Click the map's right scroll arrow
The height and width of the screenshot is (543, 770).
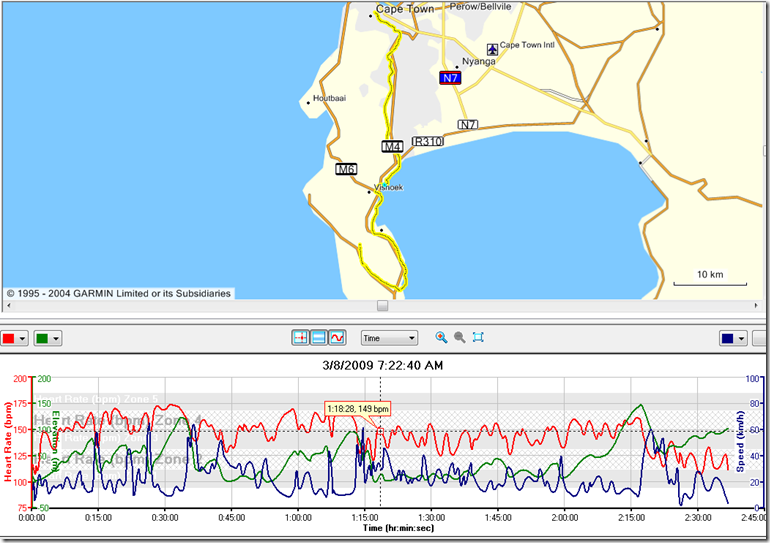[x=756, y=305]
